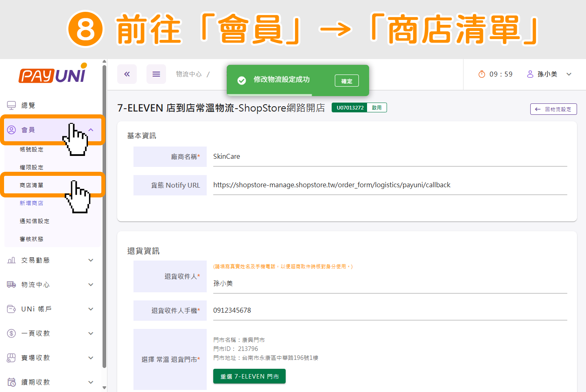Expand the UNi 帳戶 chevron
This screenshot has height=392, width=586.
(91, 309)
